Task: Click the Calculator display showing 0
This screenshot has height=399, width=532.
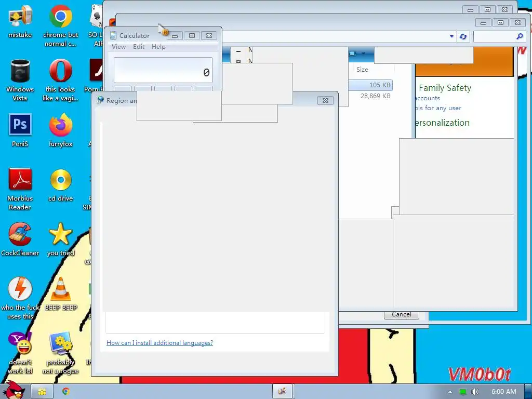Action: (163, 70)
